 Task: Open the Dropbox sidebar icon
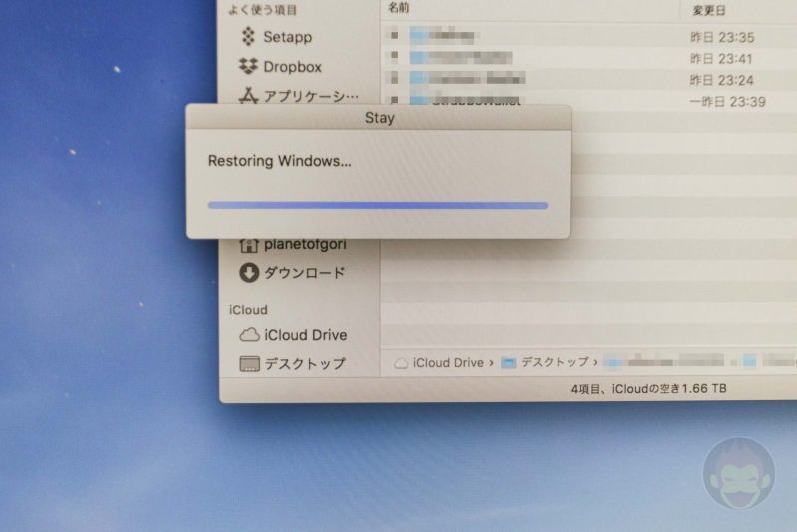[248, 66]
